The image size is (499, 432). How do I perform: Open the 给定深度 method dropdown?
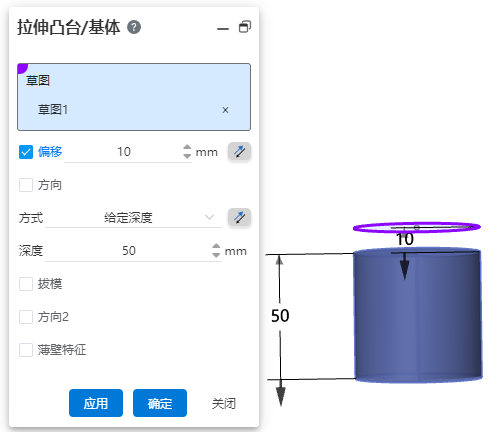tap(133, 218)
